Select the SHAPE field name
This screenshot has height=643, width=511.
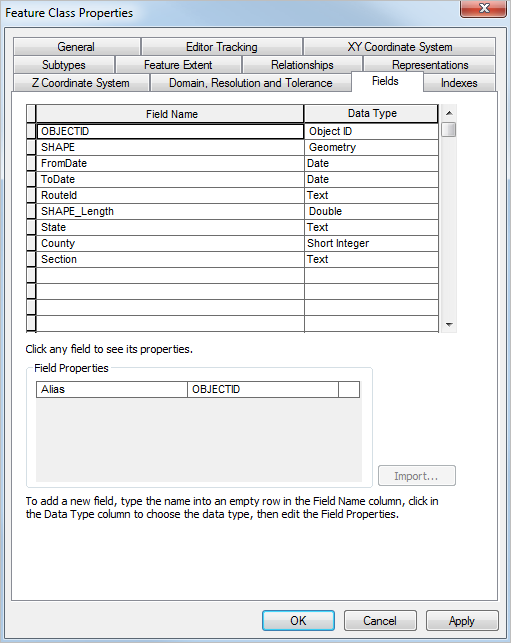click(170, 147)
